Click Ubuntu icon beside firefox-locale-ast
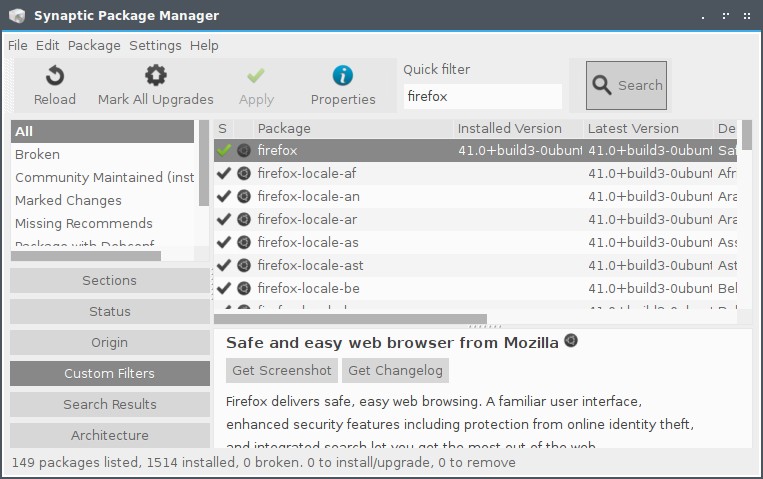The height and width of the screenshot is (479, 763). 244,265
